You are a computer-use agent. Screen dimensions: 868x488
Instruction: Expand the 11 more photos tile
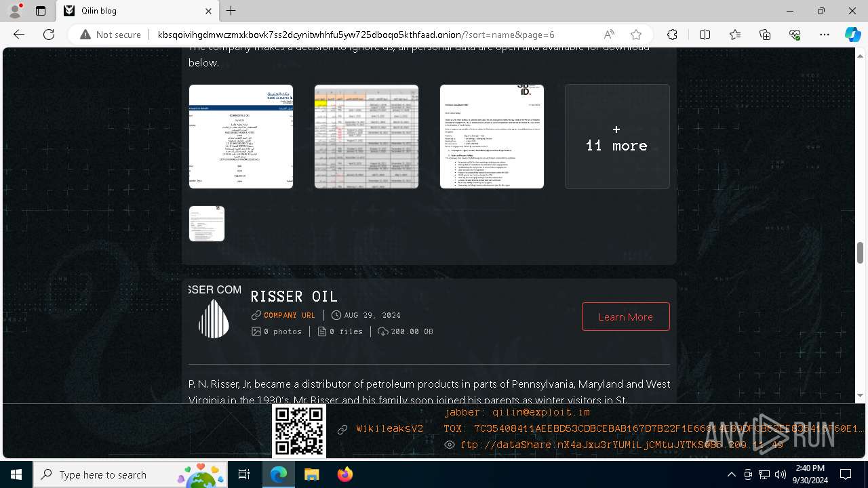tap(617, 136)
